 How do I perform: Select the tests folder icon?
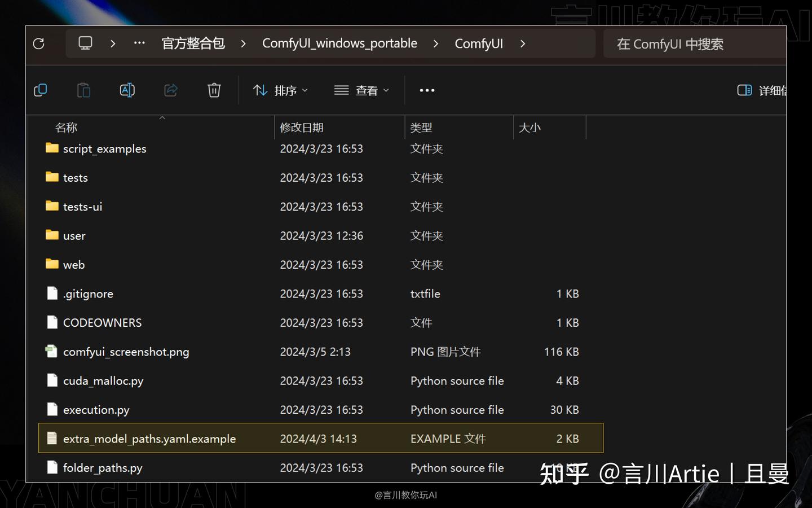pos(52,177)
